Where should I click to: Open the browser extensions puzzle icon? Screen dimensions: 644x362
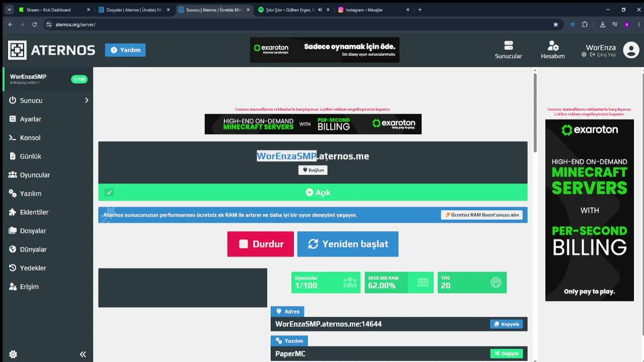[585, 24]
